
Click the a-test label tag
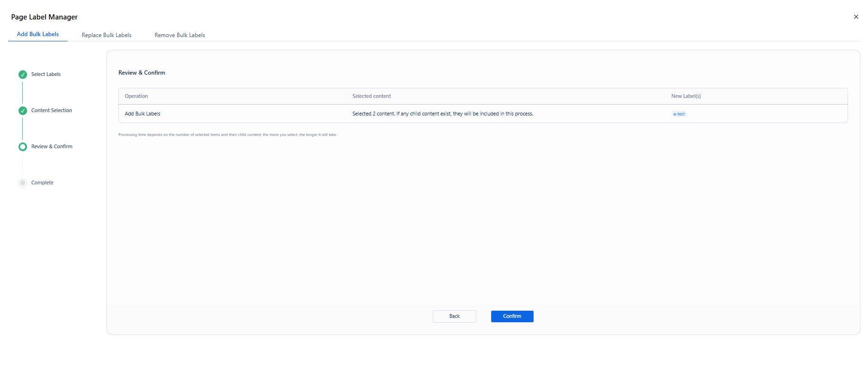click(679, 114)
